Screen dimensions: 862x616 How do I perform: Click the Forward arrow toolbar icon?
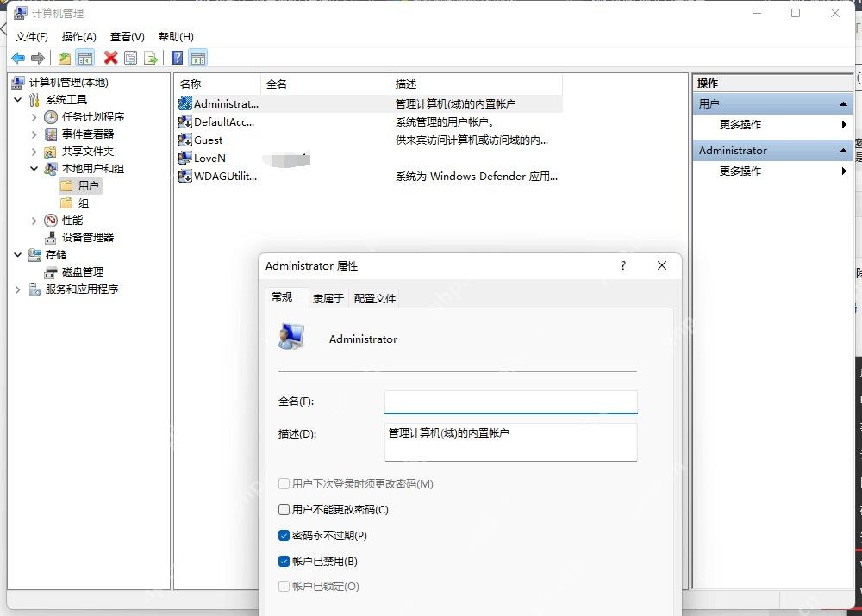click(x=38, y=58)
